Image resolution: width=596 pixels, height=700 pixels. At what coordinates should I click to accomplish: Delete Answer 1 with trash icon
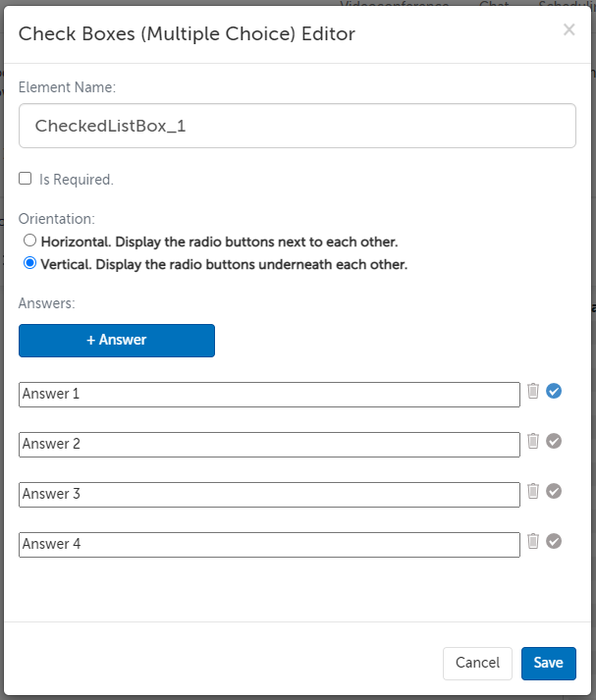pyautogui.click(x=533, y=391)
